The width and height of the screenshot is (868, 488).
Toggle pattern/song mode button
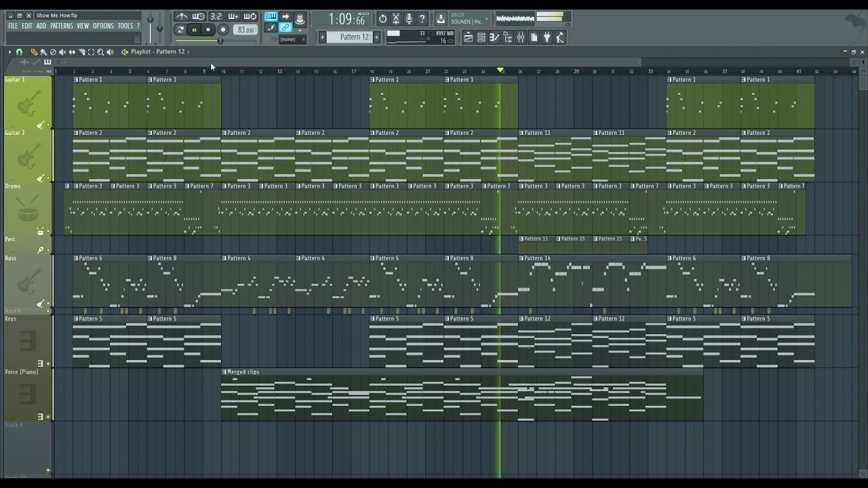180,30
